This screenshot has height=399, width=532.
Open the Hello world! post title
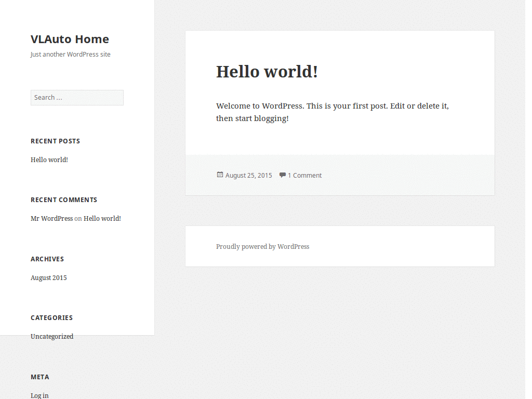267,72
